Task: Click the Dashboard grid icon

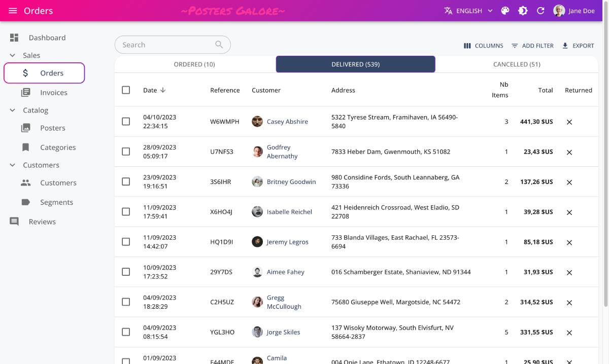Action: (x=14, y=38)
